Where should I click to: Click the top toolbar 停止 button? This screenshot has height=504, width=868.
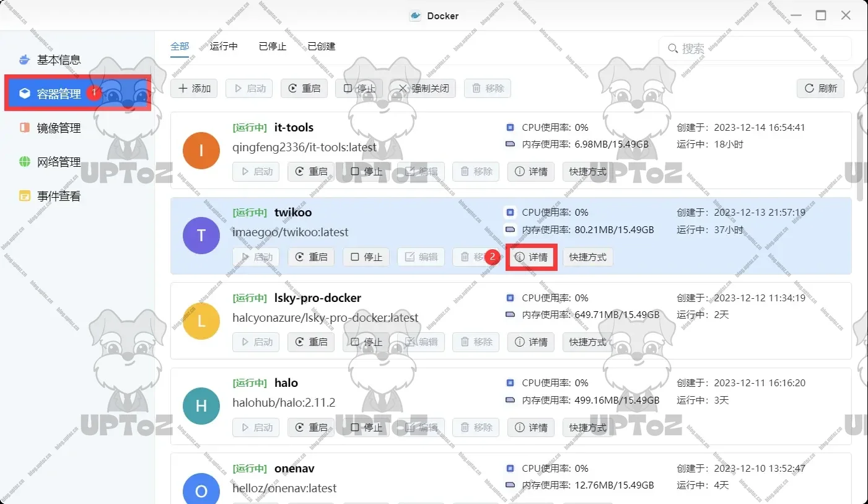pyautogui.click(x=359, y=88)
